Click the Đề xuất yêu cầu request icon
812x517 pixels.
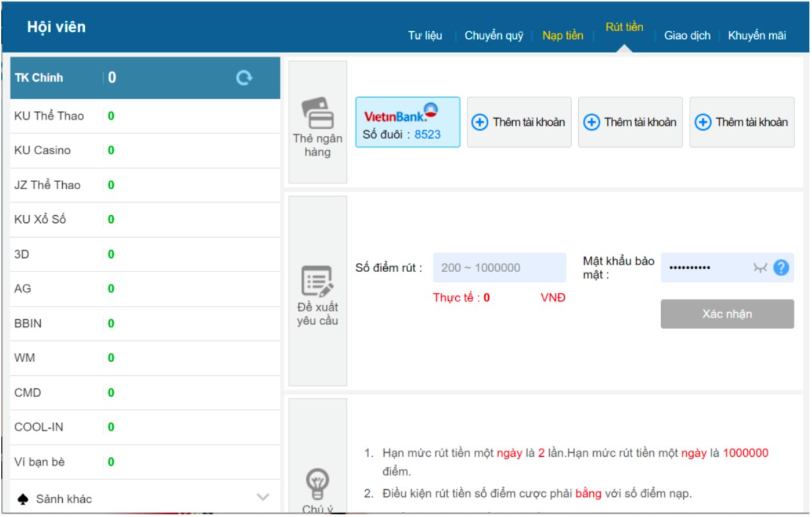pyautogui.click(x=316, y=279)
